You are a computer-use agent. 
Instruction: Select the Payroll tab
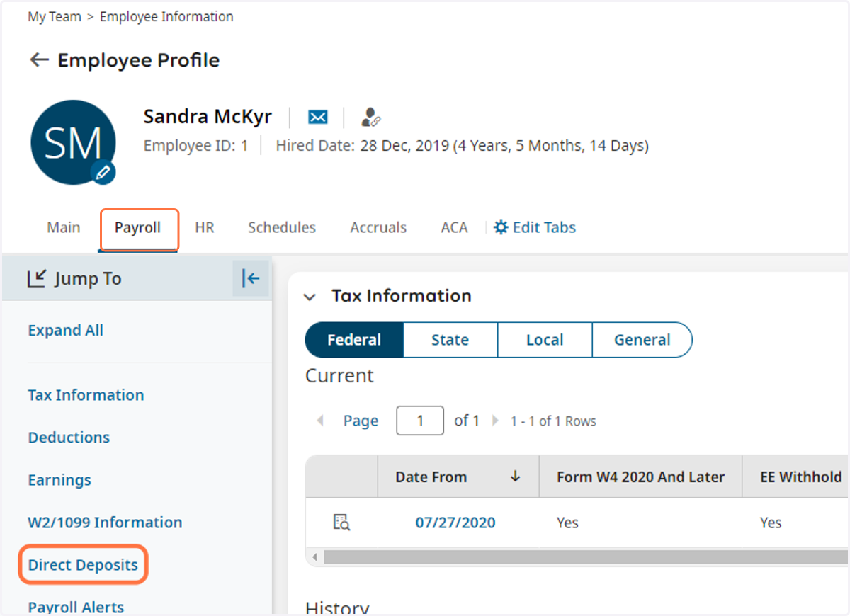click(137, 228)
